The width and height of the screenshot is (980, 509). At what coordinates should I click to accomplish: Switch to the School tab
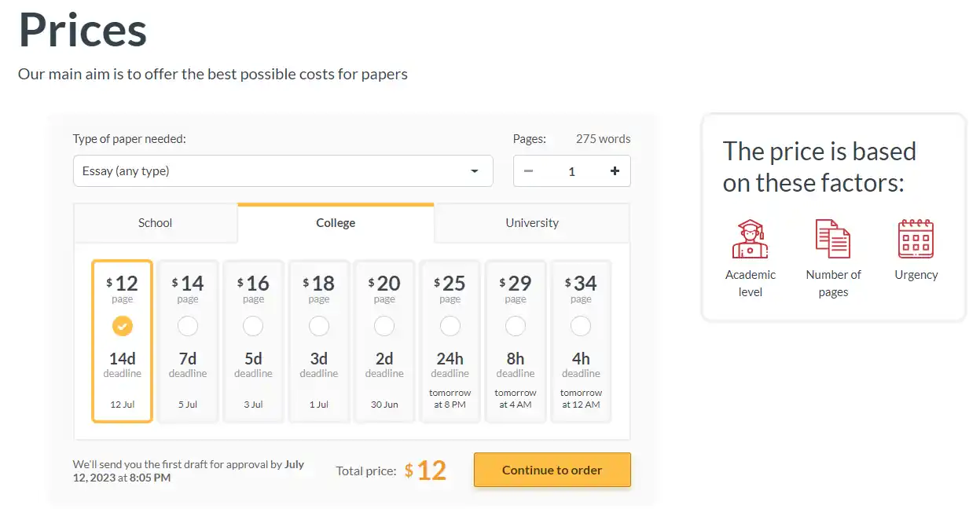[x=155, y=223]
